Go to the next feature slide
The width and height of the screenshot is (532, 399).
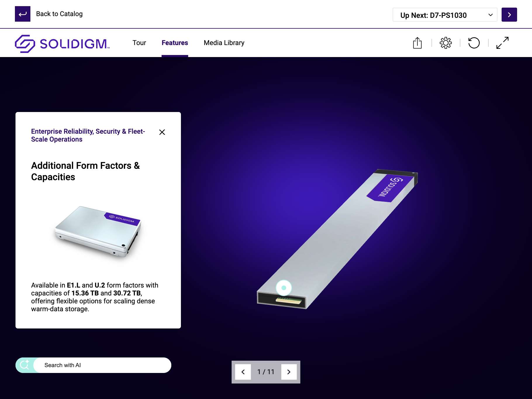[289, 372]
